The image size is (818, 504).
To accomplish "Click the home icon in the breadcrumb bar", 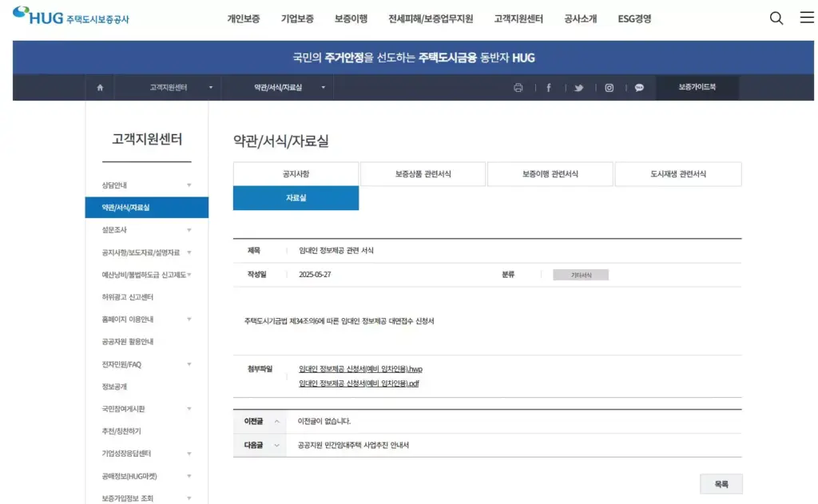I will click(x=99, y=88).
